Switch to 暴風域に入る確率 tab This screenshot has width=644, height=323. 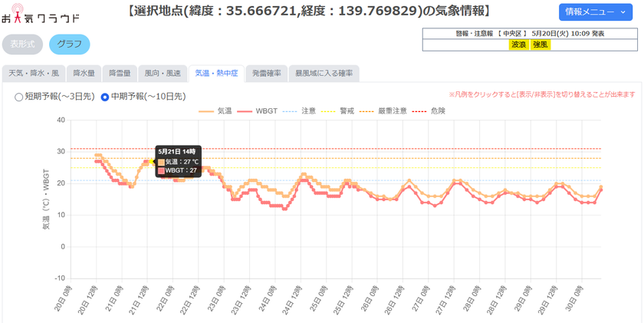click(x=324, y=74)
